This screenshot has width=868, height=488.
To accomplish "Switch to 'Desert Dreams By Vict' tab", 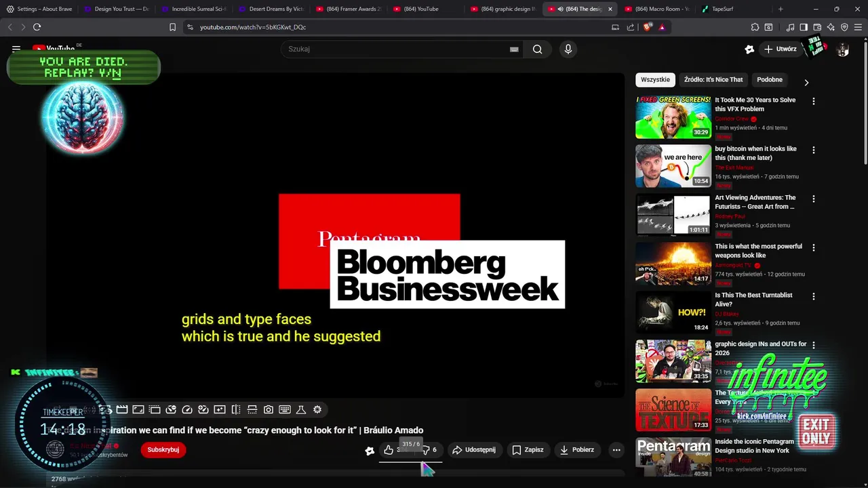I will coord(271,9).
